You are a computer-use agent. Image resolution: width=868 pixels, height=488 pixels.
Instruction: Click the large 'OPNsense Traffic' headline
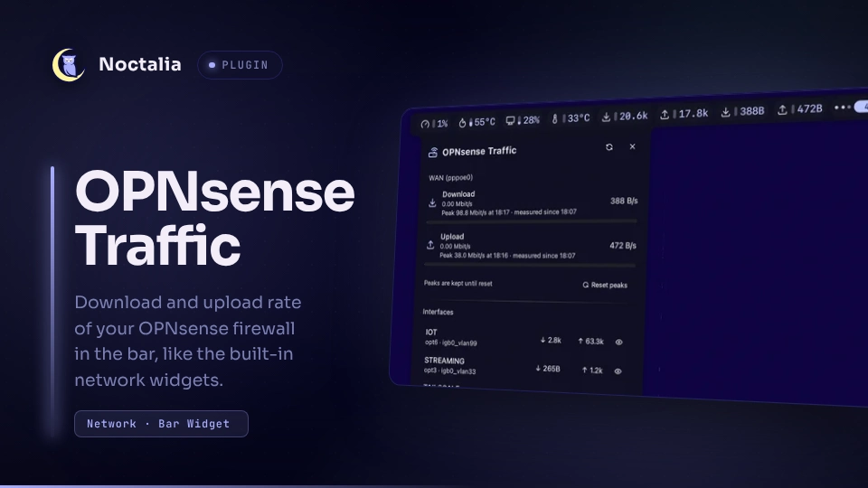[x=215, y=218]
